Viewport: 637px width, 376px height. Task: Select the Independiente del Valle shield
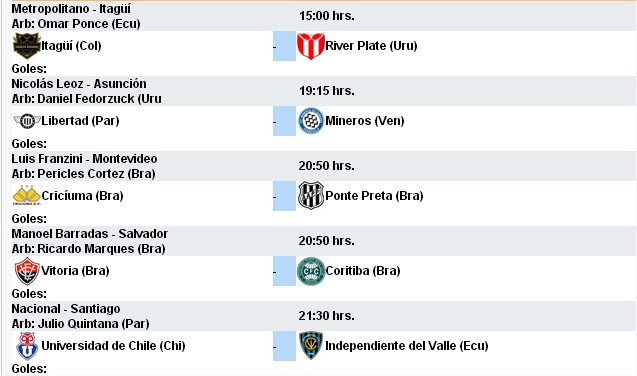311,346
